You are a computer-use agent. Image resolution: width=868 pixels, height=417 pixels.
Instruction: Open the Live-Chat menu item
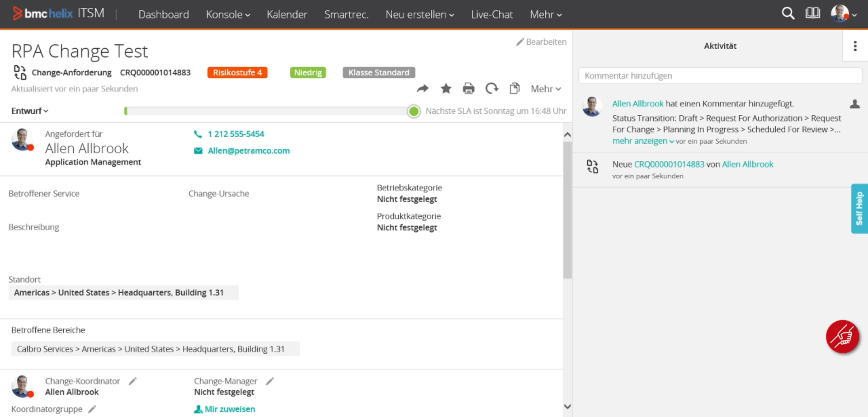point(492,14)
